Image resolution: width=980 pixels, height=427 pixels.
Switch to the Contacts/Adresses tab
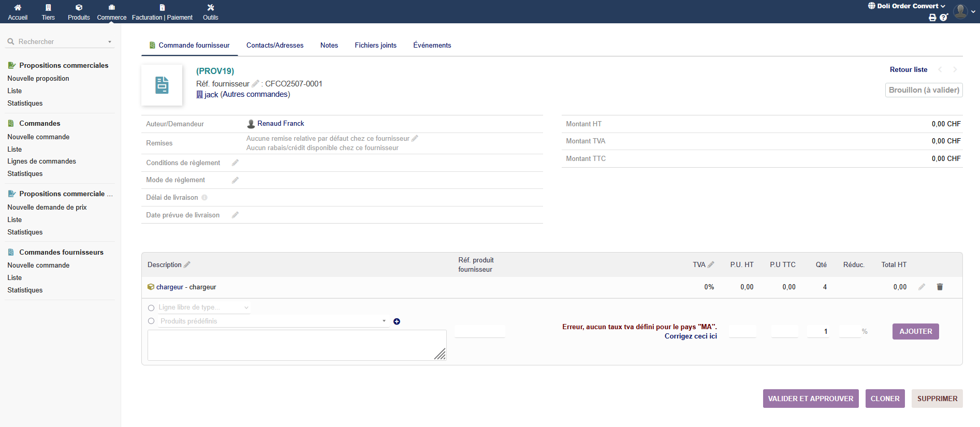point(275,46)
